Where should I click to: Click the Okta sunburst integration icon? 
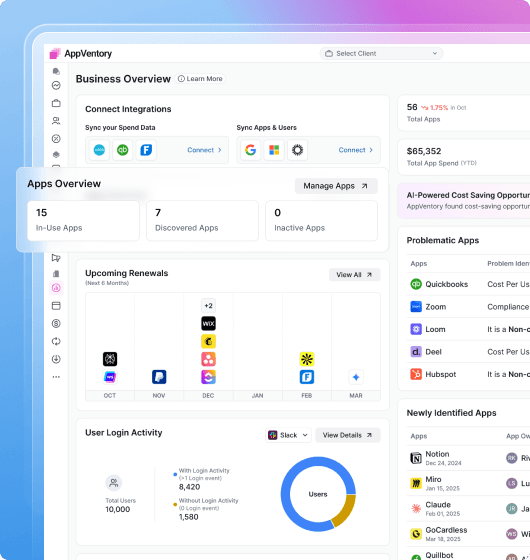click(x=297, y=150)
